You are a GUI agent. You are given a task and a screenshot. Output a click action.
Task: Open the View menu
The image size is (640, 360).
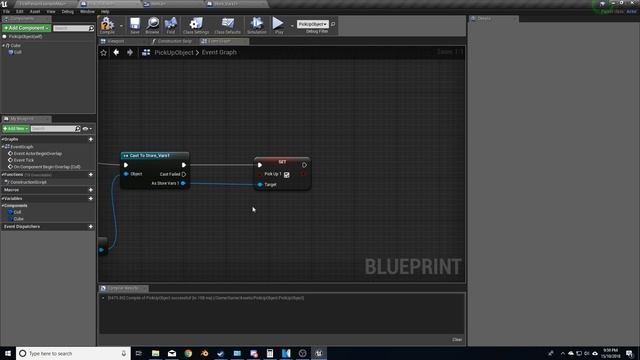coord(51,12)
